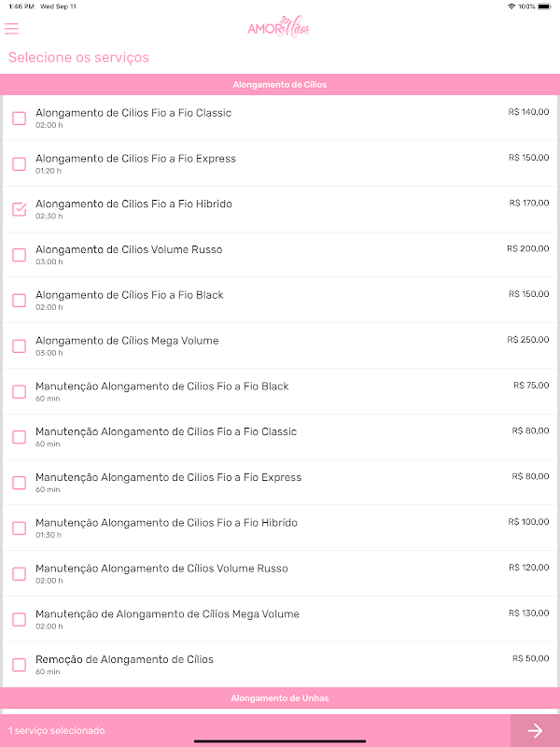Image resolution: width=560 pixels, height=747 pixels.
Task: Tap the Wi-Fi status icon
Action: pyautogui.click(x=511, y=7)
